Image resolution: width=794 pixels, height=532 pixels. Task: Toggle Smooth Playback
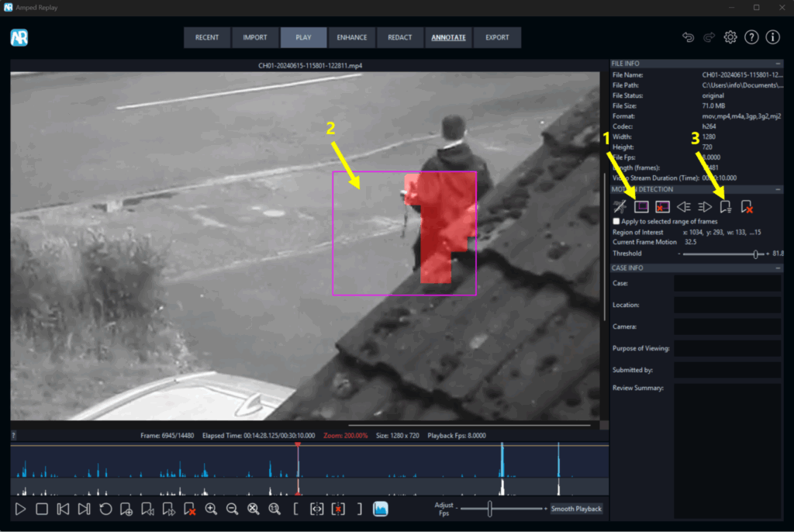pos(576,509)
